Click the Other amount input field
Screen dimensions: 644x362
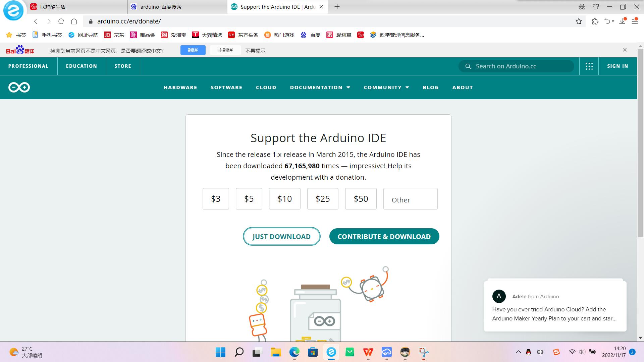[x=410, y=199]
